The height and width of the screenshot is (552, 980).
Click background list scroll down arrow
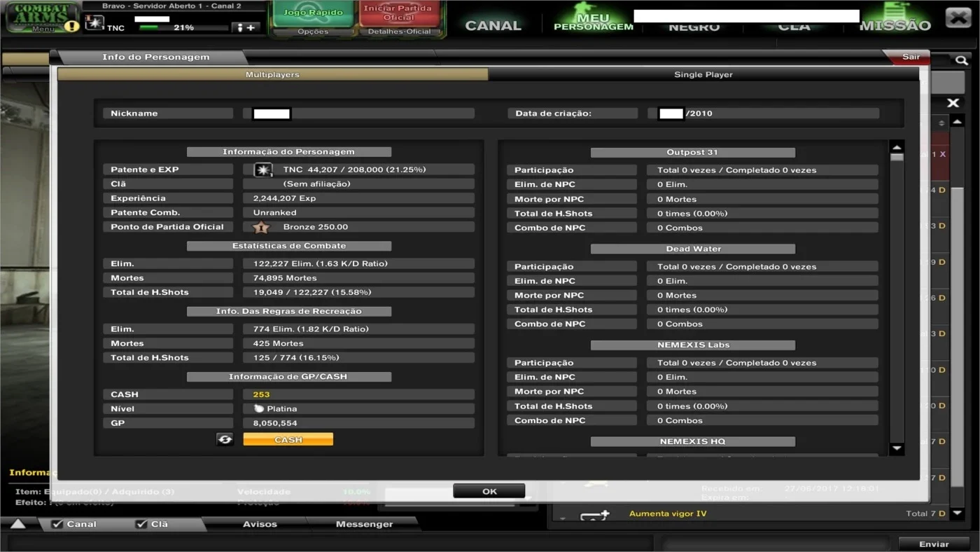pyautogui.click(x=958, y=513)
